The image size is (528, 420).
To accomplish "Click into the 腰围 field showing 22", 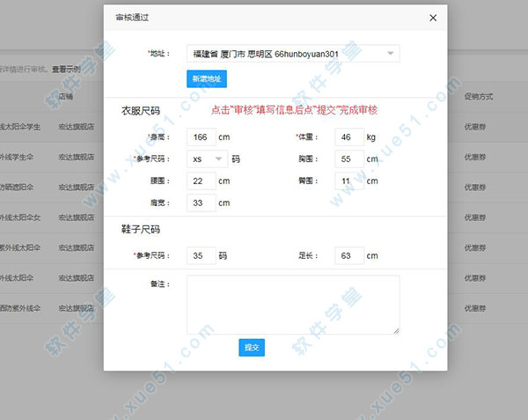I will (x=202, y=181).
